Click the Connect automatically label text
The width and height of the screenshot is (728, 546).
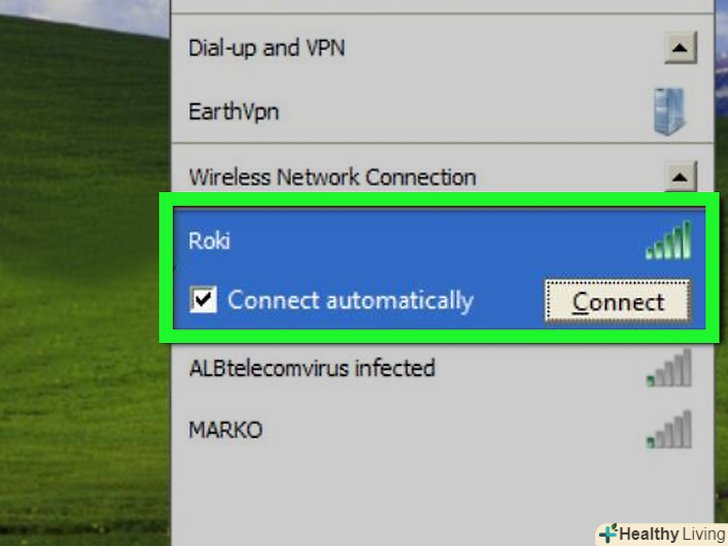click(x=351, y=300)
